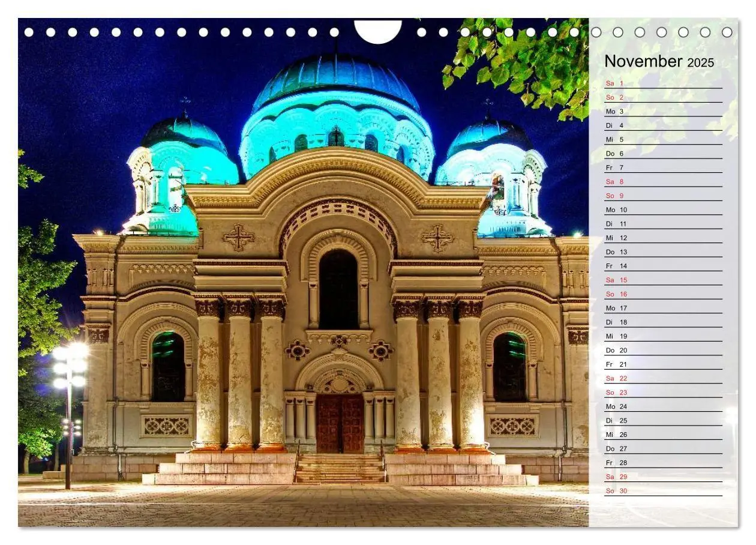This screenshot has height=545, width=756.
Task: Select the So 9 calendar row
Action: (663, 196)
